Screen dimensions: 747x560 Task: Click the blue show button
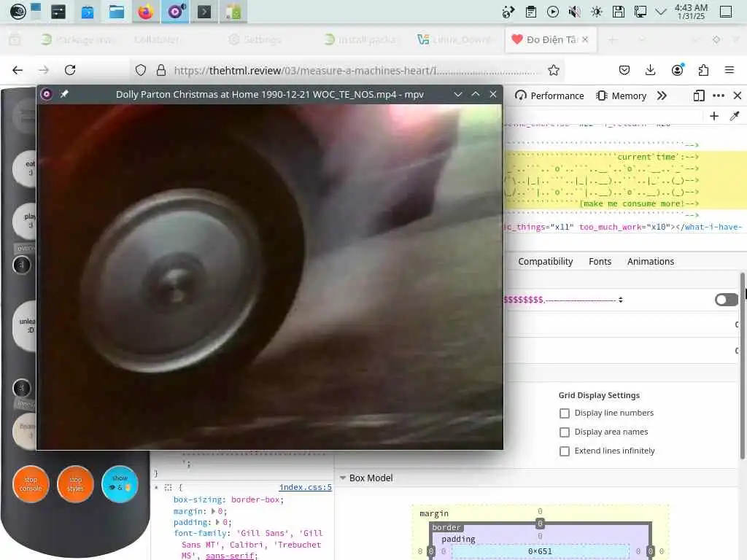pos(120,484)
